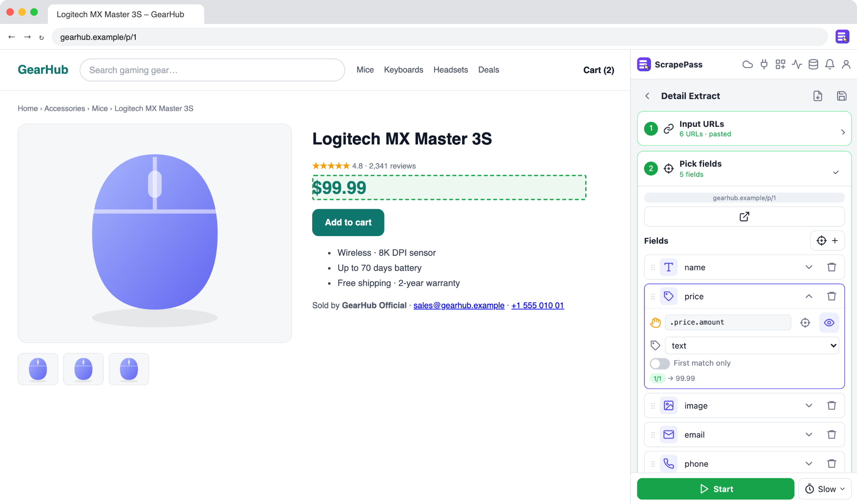
Task: Open the user account icon
Action: click(846, 64)
